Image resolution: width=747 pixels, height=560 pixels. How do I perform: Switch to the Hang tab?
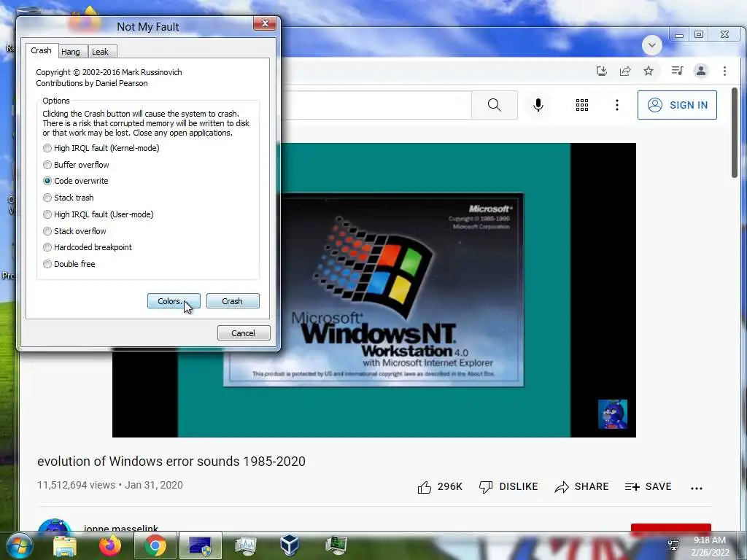tap(71, 52)
